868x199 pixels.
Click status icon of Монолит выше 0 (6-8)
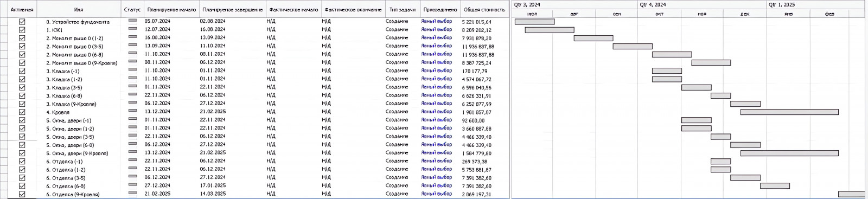coord(132,53)
